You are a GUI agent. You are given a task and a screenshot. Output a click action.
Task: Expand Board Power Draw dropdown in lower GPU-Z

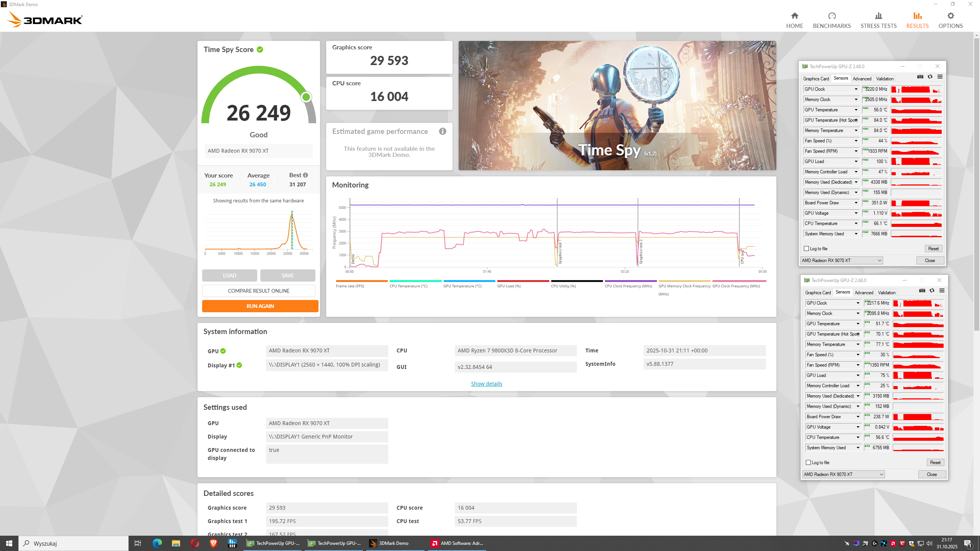pyautogui.click(x=858, y=417)
